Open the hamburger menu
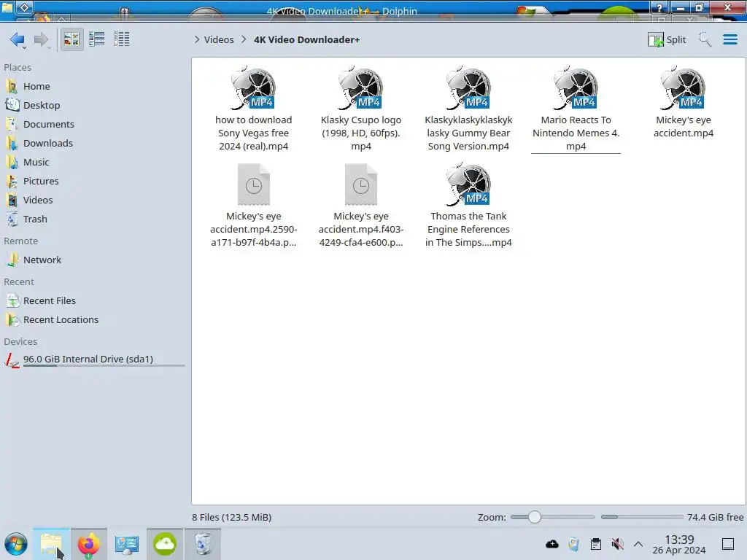747x560 pixels. click(x=729, y=39)
